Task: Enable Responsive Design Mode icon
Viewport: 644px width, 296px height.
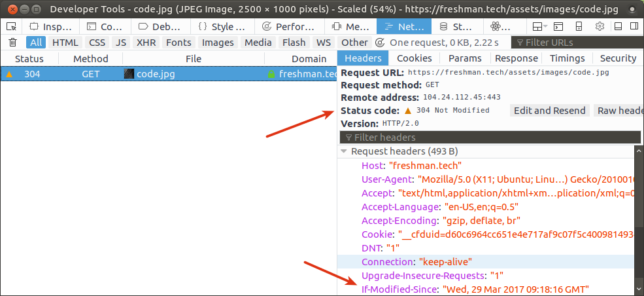Action: tap(579, 27)
